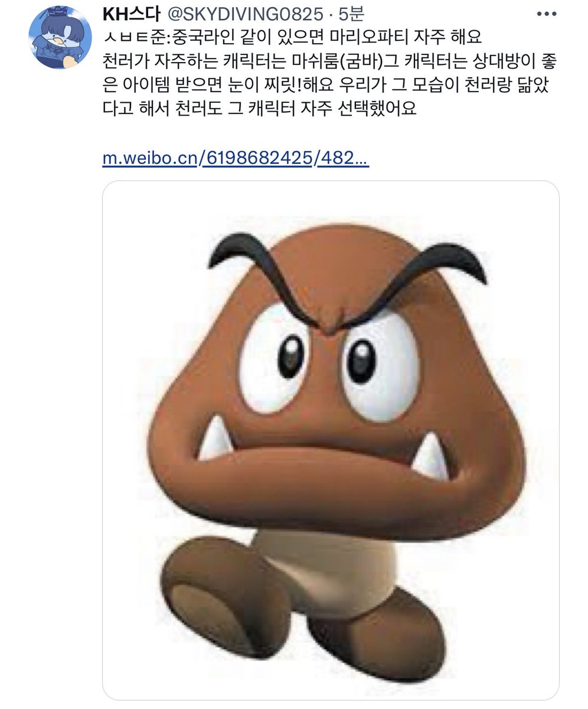588x709 pixels.
Task: Tap the tweet line mentioning 마쉬룸(굼바)
Action: click(x=330, y=61)
